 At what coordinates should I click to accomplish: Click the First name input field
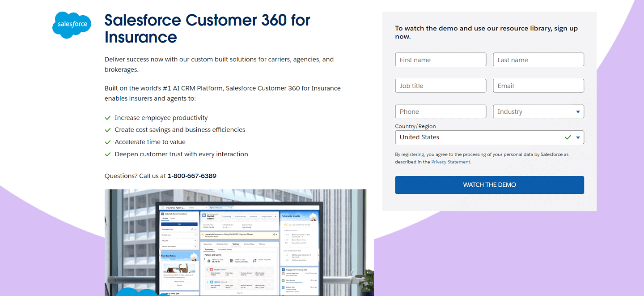click(x=441, y=59)
